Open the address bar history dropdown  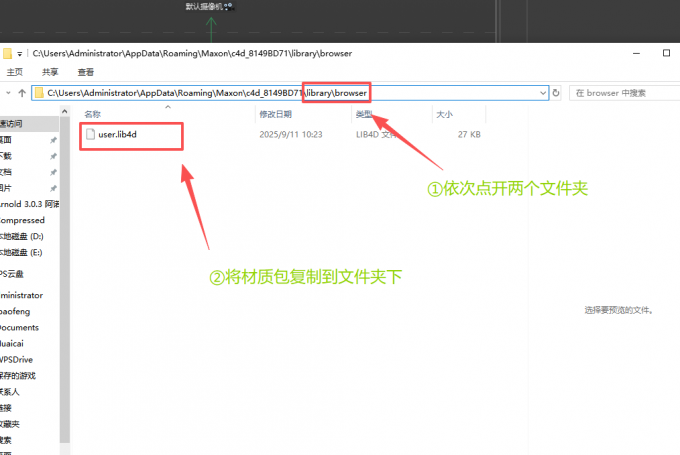pos(544,93)
